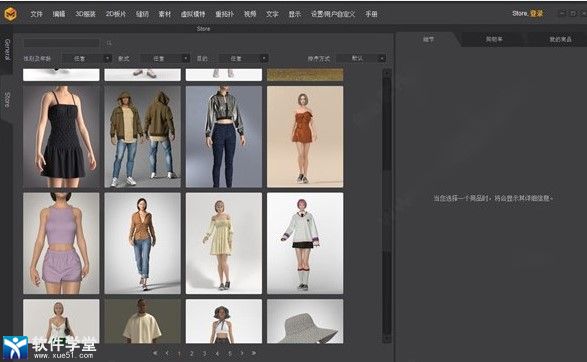Go to previous page with single left arrow

click(167, 353)
